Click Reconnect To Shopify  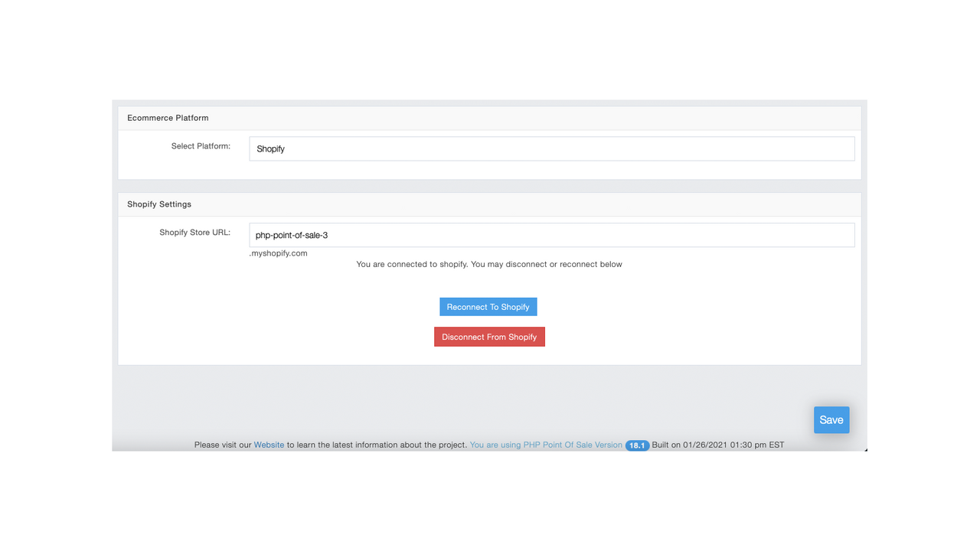pos(488,306)
